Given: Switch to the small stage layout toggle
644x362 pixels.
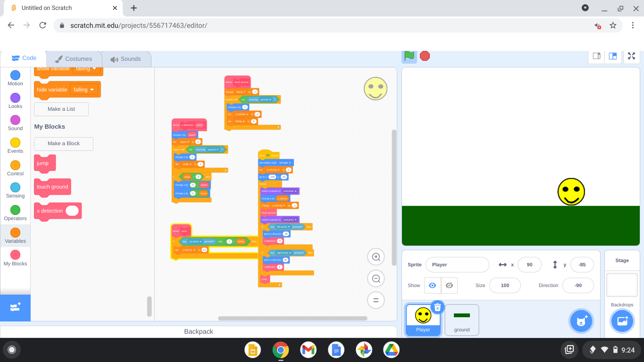Looking at the screenshot, I should pyautogui.click(x=596, y=56).
